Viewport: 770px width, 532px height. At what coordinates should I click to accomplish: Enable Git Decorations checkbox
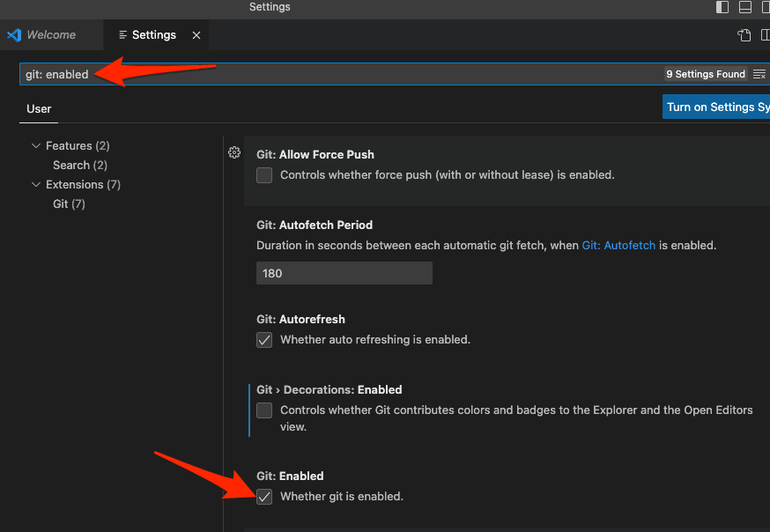264,410
